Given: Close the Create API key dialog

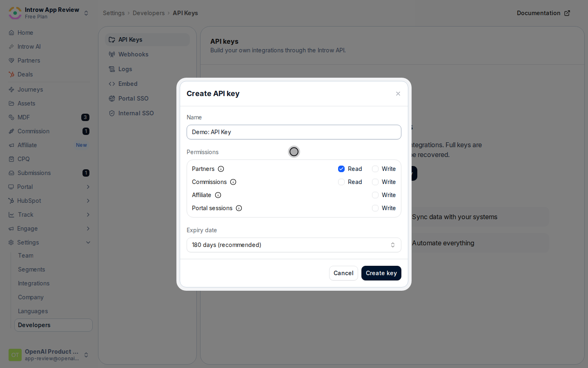Looking at the screenshot, I should tap(398, 94).
